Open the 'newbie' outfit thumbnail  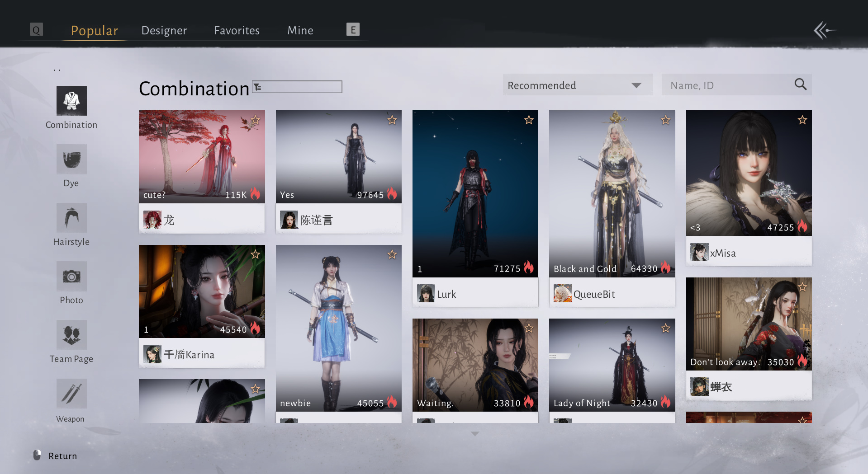coord(338,328)
